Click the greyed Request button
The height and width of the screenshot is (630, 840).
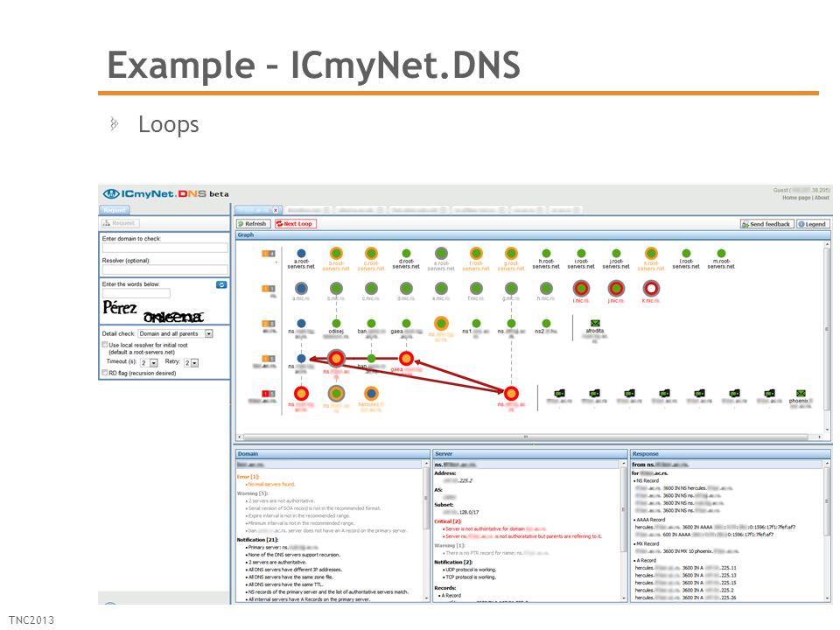click(x=120, y=223)
